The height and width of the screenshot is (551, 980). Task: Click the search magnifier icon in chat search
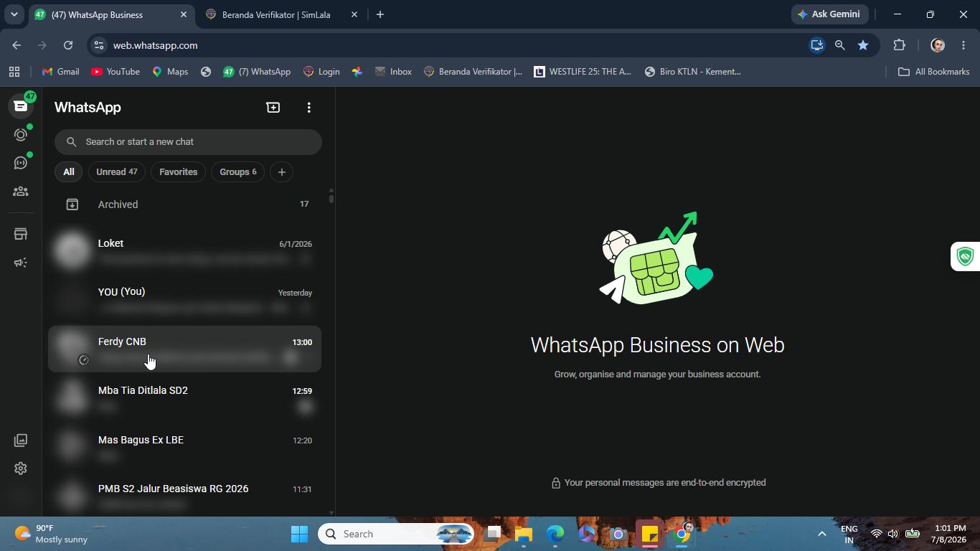(x=71, y=142)
